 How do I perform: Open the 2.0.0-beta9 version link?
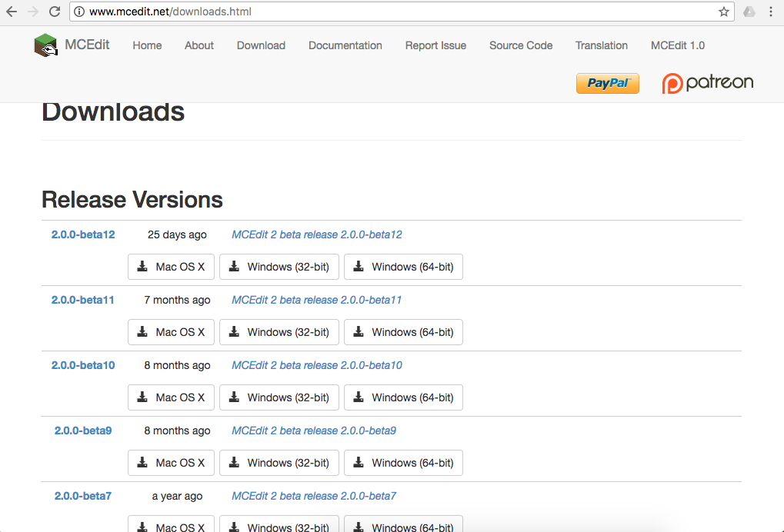point(83,431)
